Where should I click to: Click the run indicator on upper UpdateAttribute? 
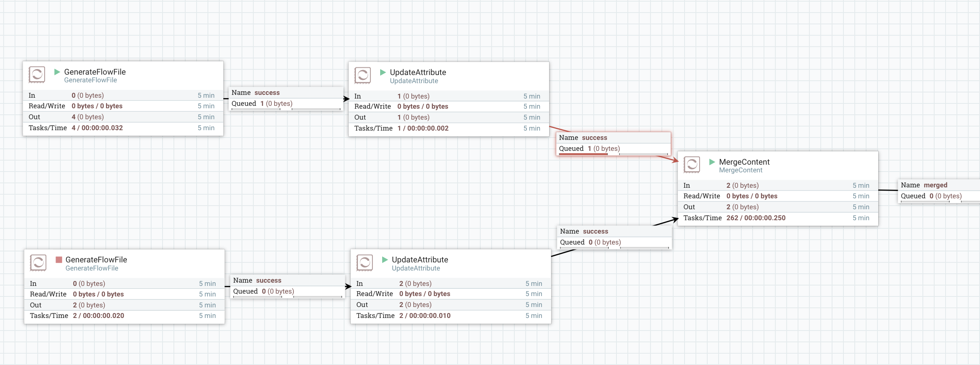coord(382,72)
